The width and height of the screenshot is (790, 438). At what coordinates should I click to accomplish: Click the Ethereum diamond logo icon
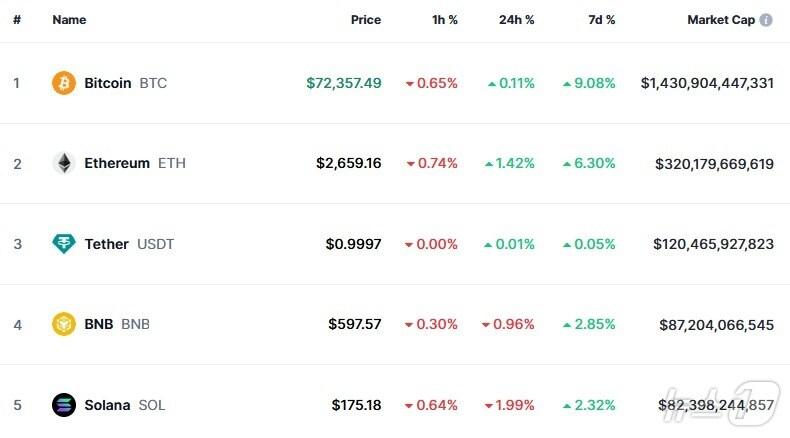coord(64,163)
